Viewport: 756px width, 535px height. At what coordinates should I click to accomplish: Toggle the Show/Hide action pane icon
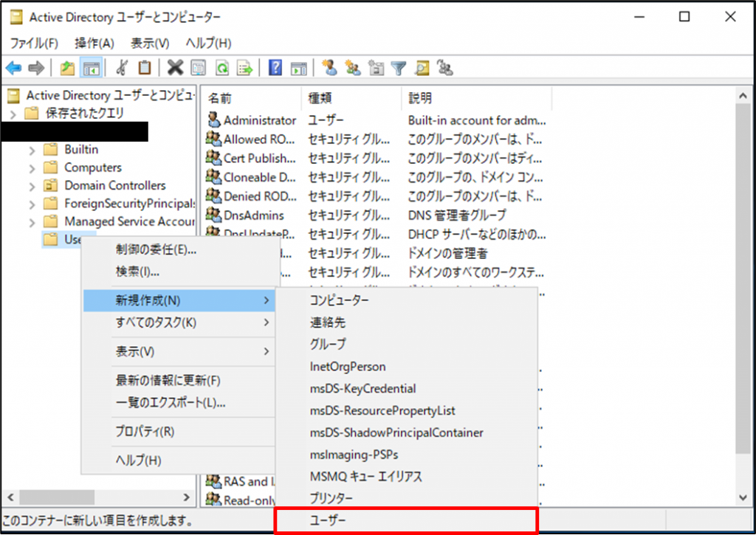click(x=298, y=68)
